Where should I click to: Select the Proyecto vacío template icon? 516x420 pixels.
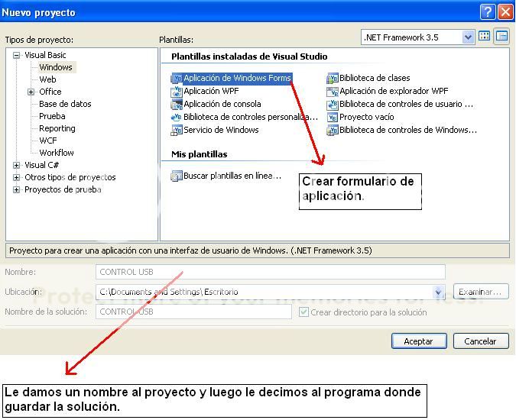(x=333, y=117)
